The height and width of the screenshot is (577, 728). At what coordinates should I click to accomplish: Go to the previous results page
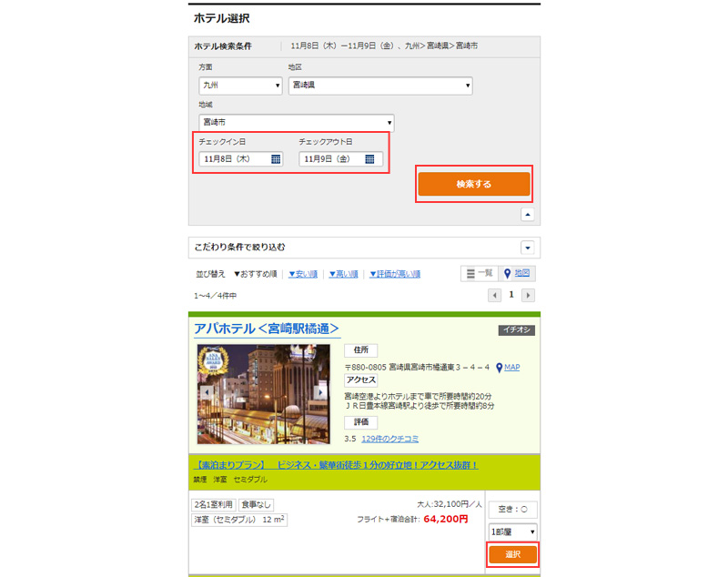[x=494, y=295]
